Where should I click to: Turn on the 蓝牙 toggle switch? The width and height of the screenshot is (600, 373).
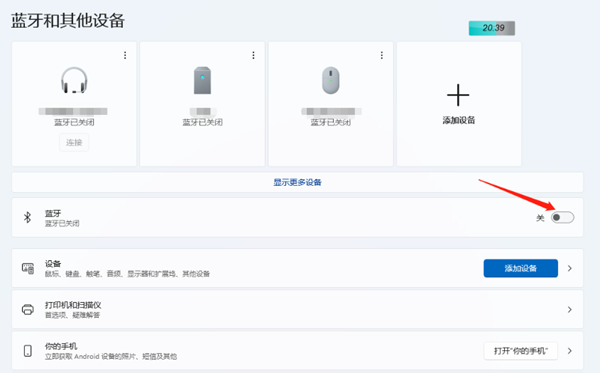pyautogui.click(x=562, y=217)
